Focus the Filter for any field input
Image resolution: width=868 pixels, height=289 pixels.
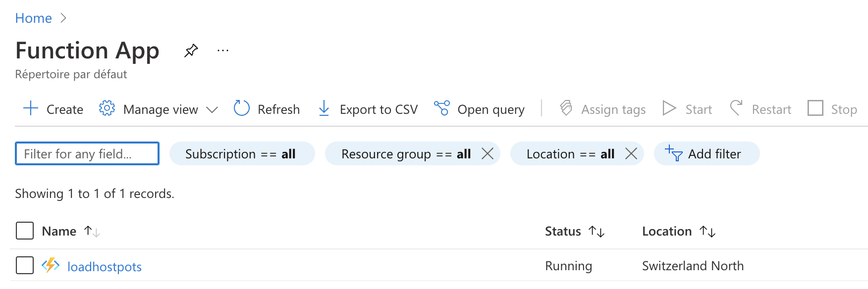tap(87, 153)
